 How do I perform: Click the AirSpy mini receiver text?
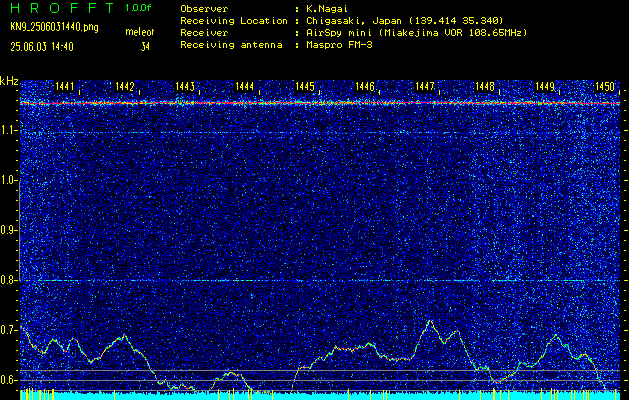pos(416,33)
